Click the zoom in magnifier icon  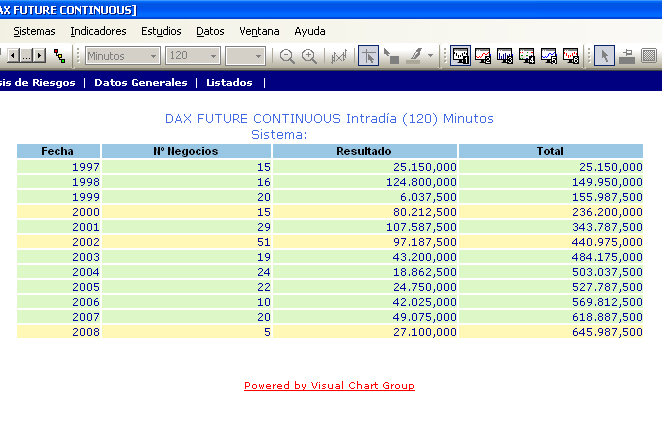[310, 56]
